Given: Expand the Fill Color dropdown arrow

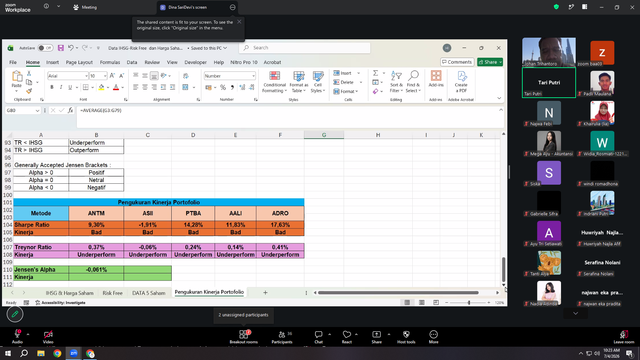Looking at the screenshot, I should (x=108, y=87).
